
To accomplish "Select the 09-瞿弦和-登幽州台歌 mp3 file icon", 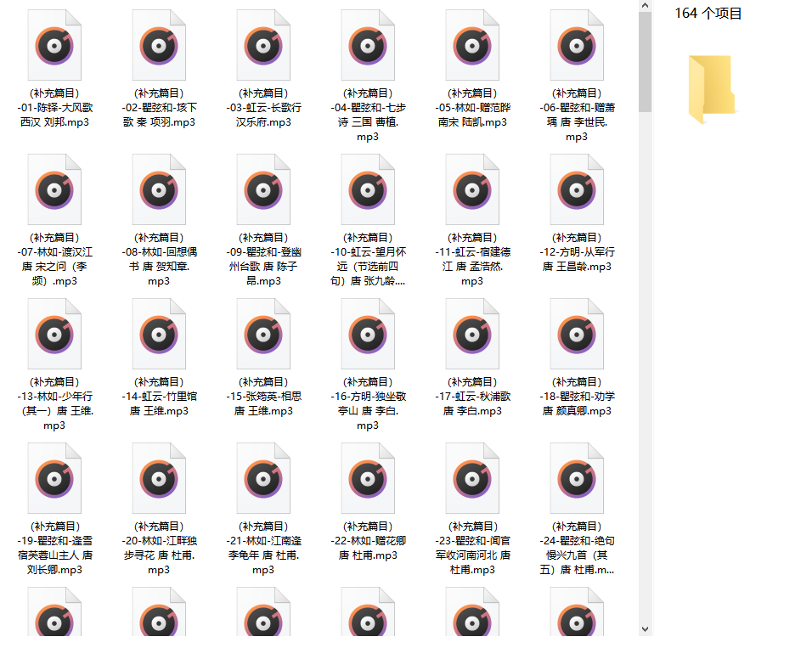I will (263, 189).
